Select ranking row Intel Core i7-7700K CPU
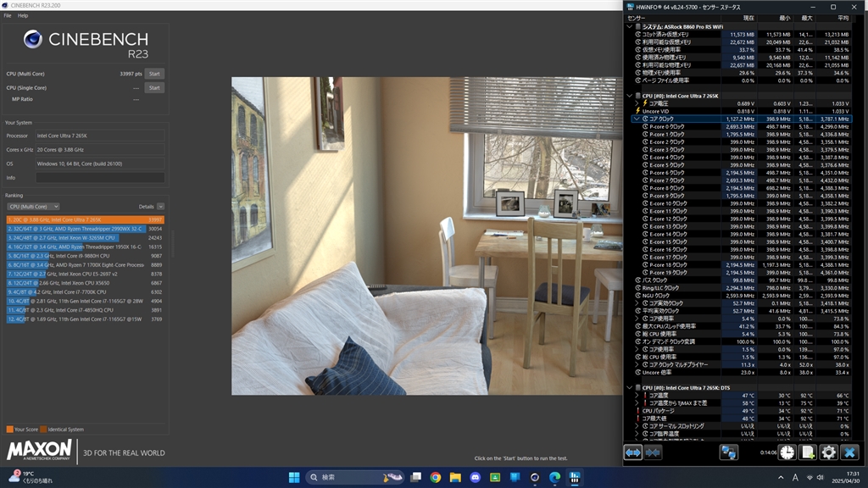 point(86,291)
